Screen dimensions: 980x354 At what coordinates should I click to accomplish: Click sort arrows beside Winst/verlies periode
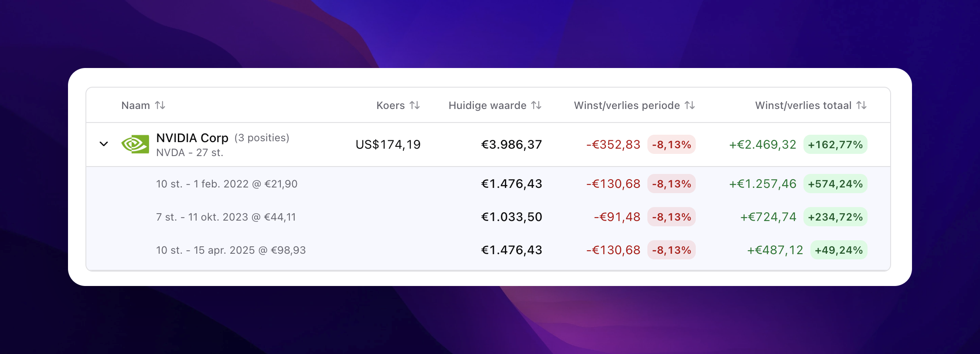tap(690, 106)
